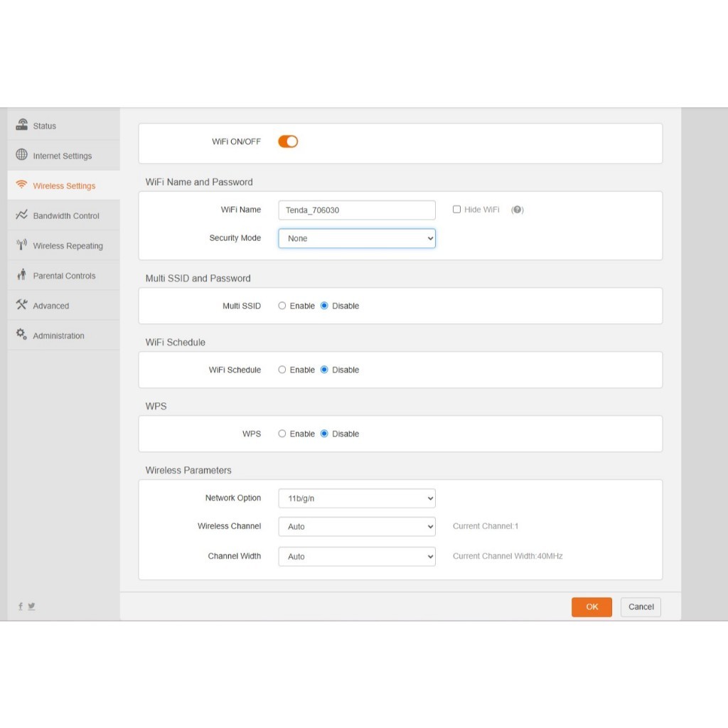
Task: Click the Wireless Repeating antenna icon
Action: click(x=22, y=245)
